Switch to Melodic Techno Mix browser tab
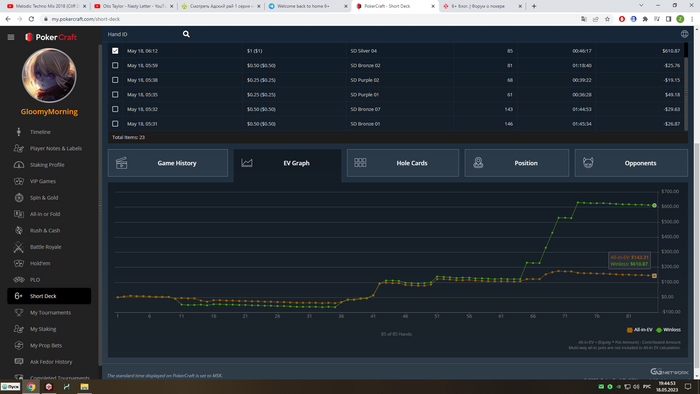The image size is (700, 394). point(46,6)
